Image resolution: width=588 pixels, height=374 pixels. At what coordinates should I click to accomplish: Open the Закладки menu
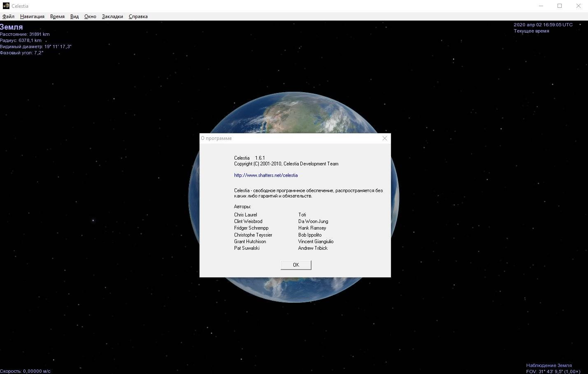click(112, 16)
